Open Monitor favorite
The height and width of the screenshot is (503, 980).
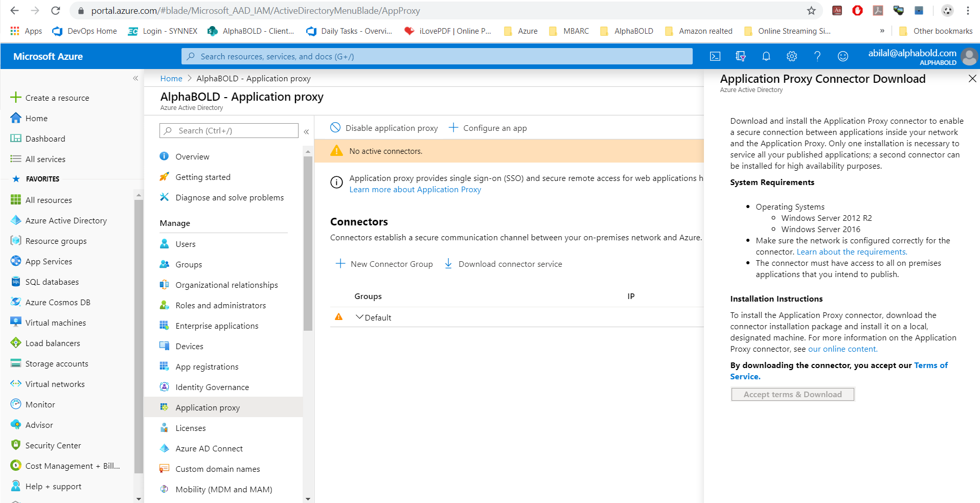click(40, 404)
